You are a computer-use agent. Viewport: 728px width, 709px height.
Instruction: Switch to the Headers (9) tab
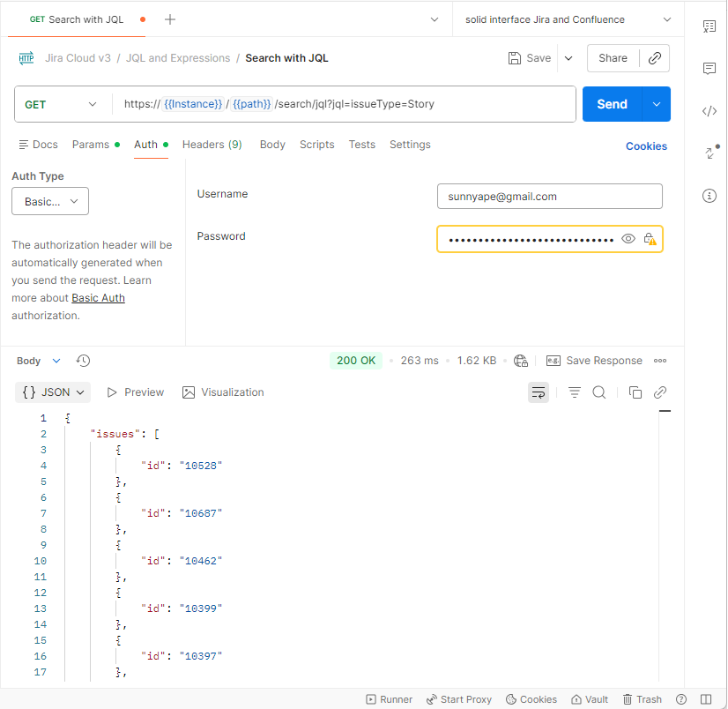pos(212,144)
